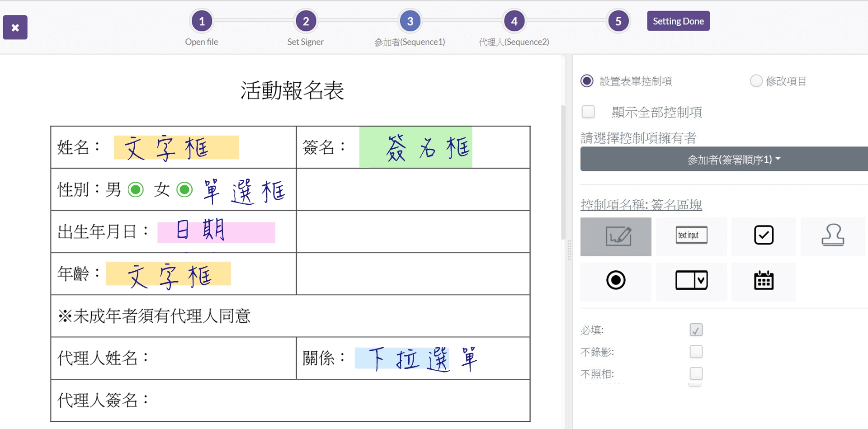This screenshot has height=429, width=868.
Task: Check the 不錄影 checkbox
Action: pos(696,352)
